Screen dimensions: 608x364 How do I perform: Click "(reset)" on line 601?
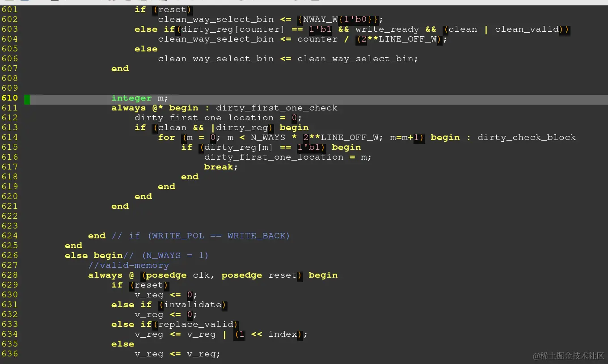(x=172, y=10)
